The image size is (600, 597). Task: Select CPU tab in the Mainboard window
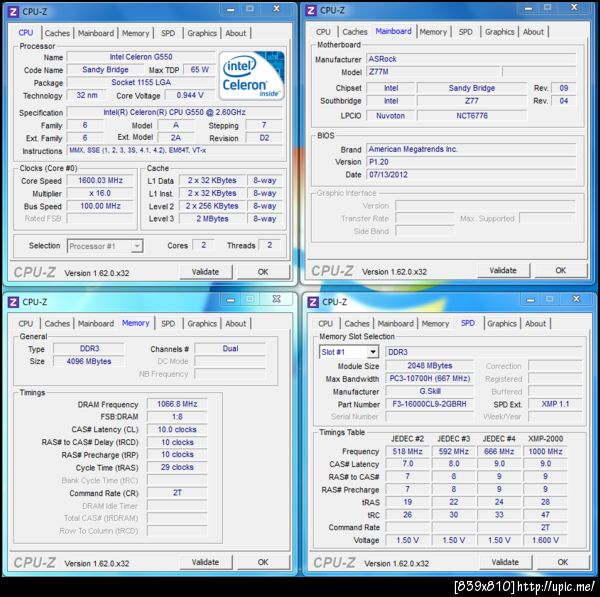coord(323,32)
